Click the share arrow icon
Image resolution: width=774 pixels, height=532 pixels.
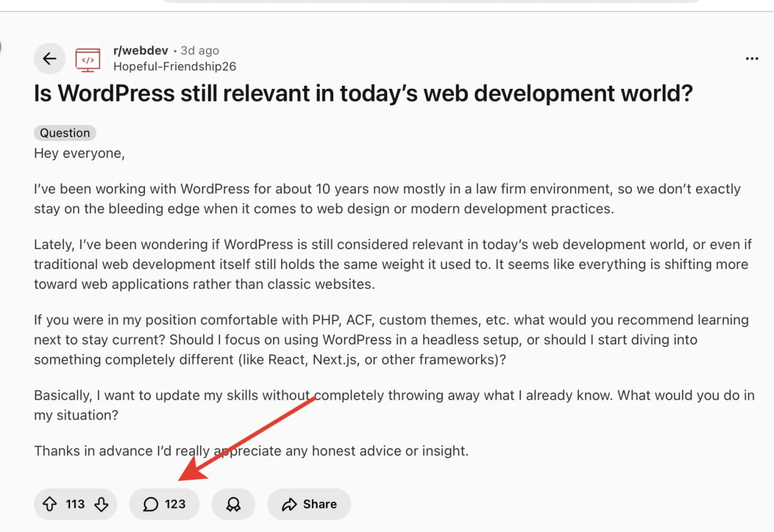pos(290,504)
